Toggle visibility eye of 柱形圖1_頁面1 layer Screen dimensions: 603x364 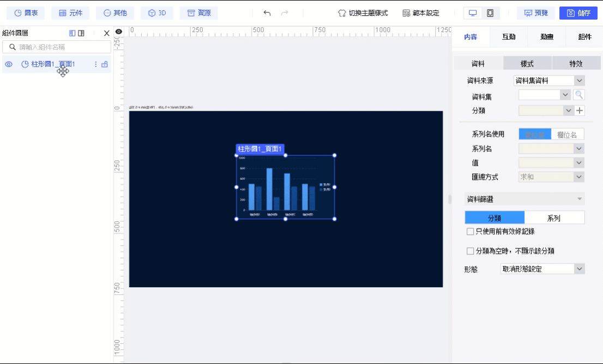click(x=9, y=64)
